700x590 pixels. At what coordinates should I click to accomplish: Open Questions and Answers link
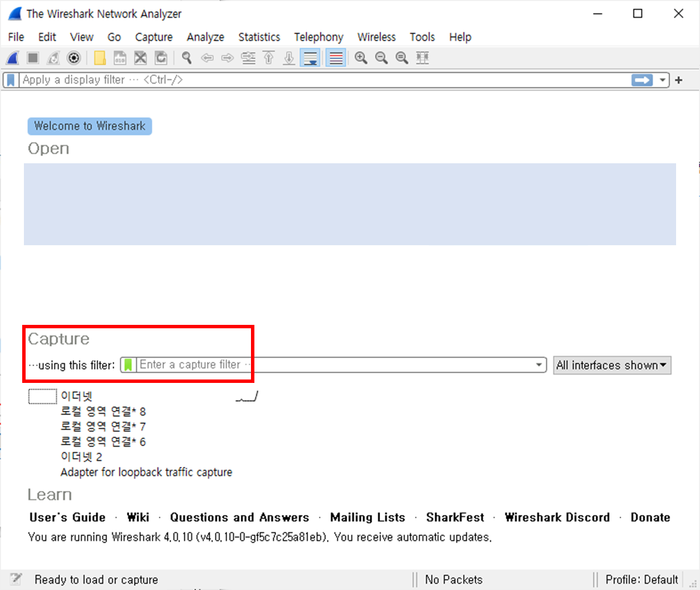tap(240, 517)
